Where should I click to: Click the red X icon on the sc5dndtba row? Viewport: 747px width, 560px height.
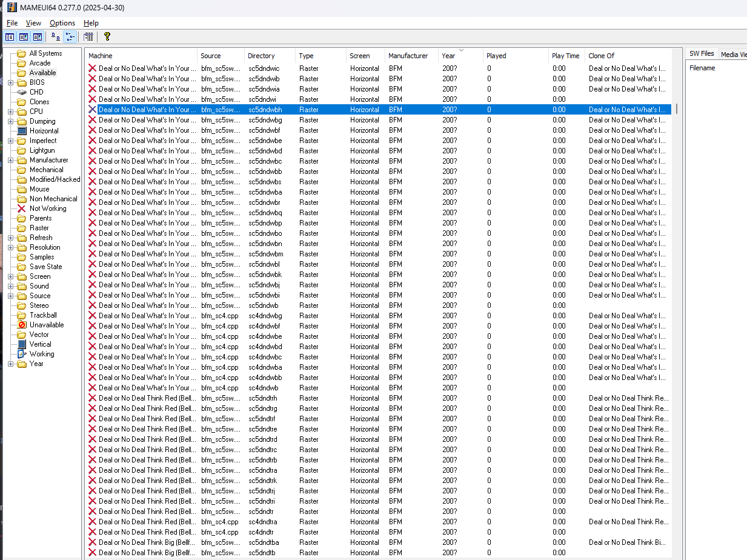point(93,542)
